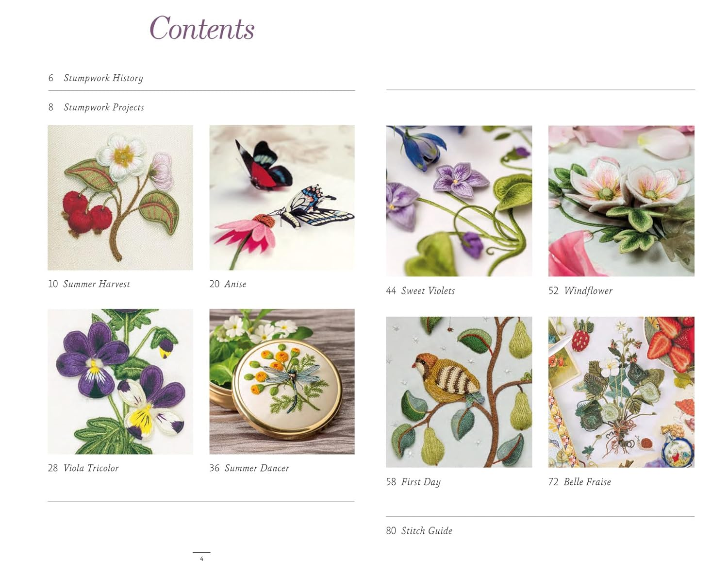Click the Summer Harvest cherry blossom thumbnail

tap(120, 198)
